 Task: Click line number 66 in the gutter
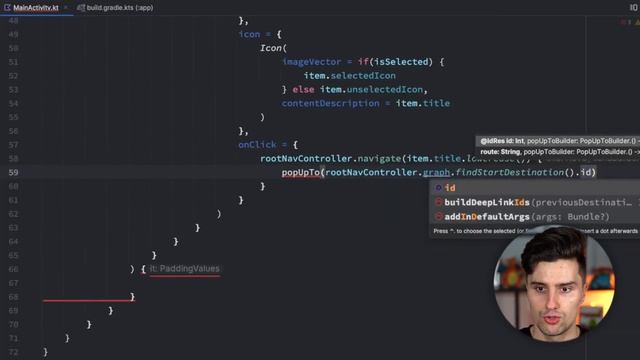(x=13, y=269)
